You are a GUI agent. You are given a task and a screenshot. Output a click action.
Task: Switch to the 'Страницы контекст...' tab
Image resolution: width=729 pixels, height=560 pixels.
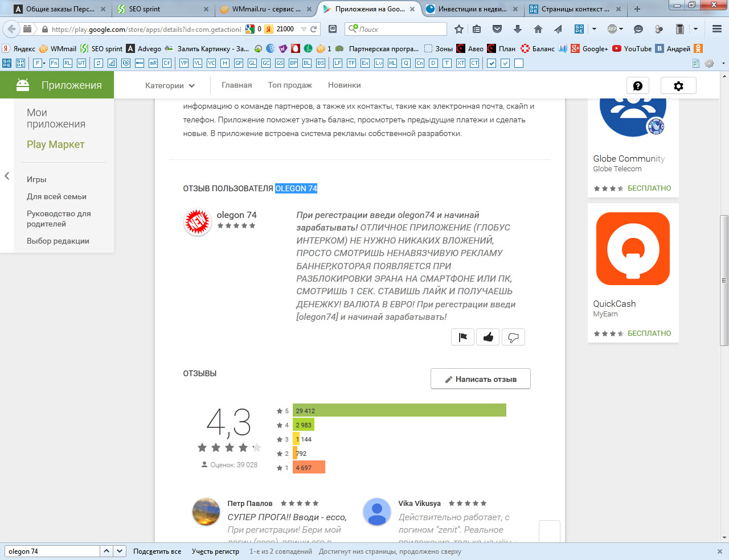[x=576, y=9]
